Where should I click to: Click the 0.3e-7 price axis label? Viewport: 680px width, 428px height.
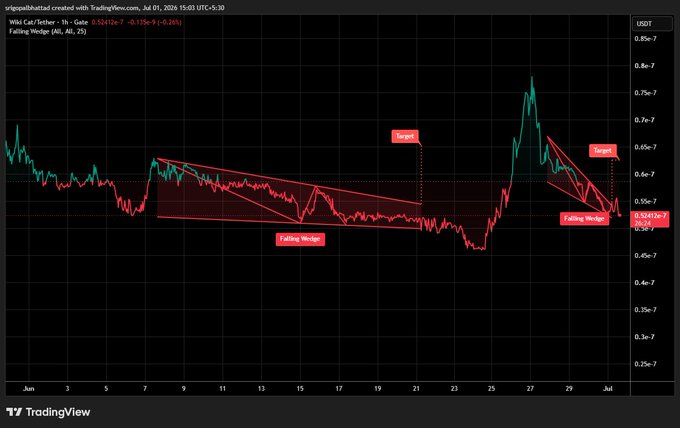tap(644, 337)
